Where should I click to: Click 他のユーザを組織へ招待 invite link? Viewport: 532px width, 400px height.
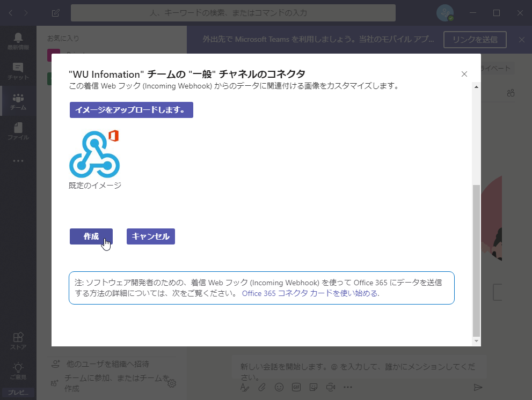(107, 364)
